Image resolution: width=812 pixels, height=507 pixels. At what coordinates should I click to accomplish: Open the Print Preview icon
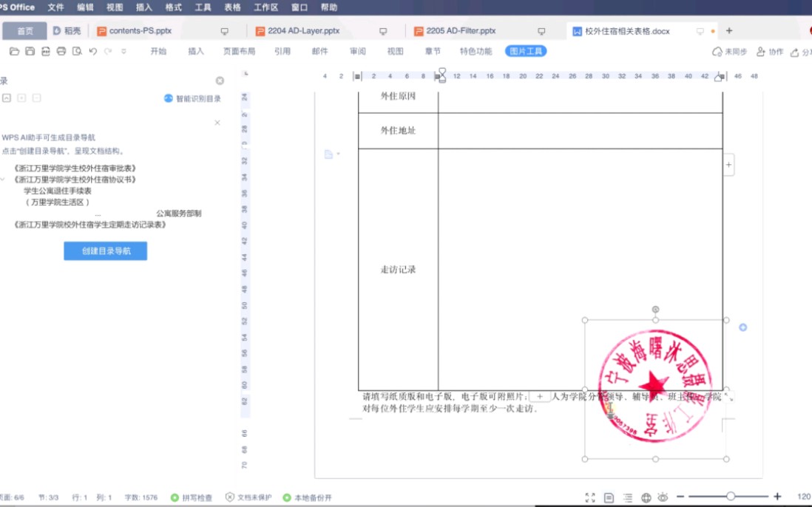[x=76, y=52]
